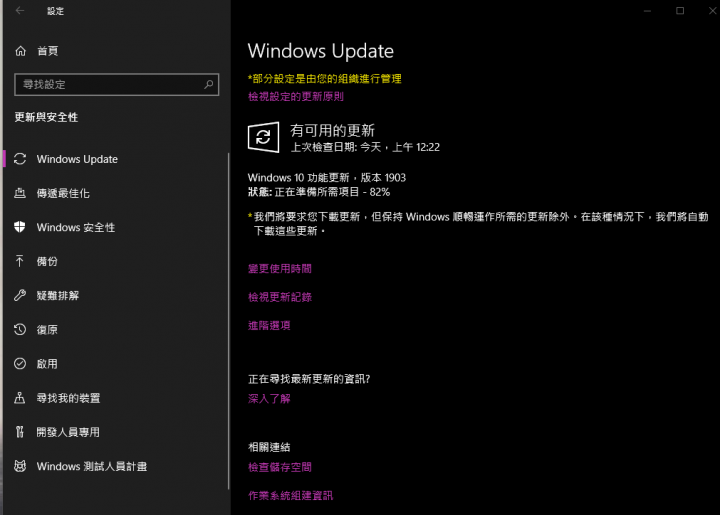
Task: Click the large update refresh status icon
Action: click(x=264, y=137)
